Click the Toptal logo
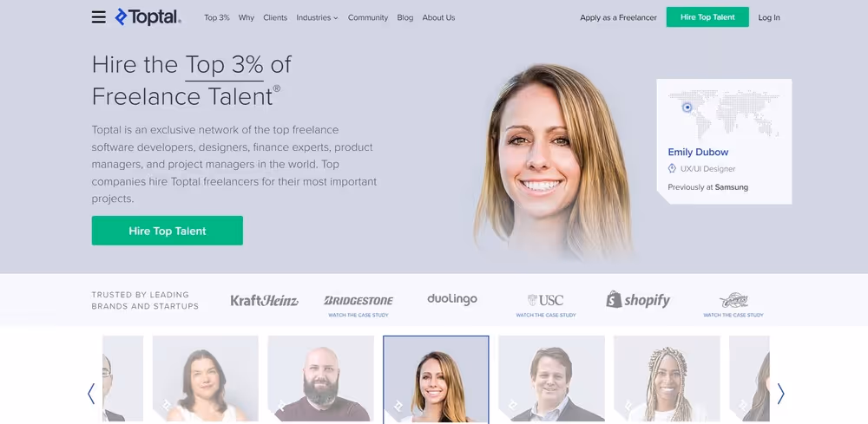The width and height of the screenshot is (868, 424). click(148, 17)
